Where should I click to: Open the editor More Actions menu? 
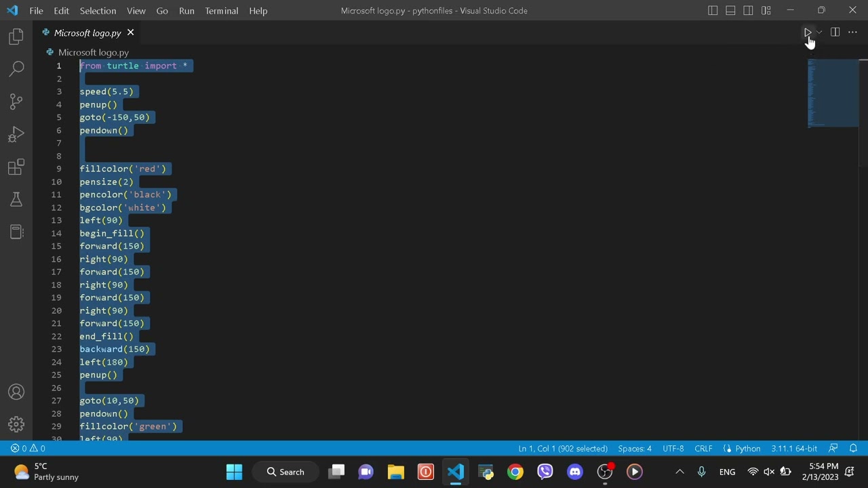click(852, 33)
